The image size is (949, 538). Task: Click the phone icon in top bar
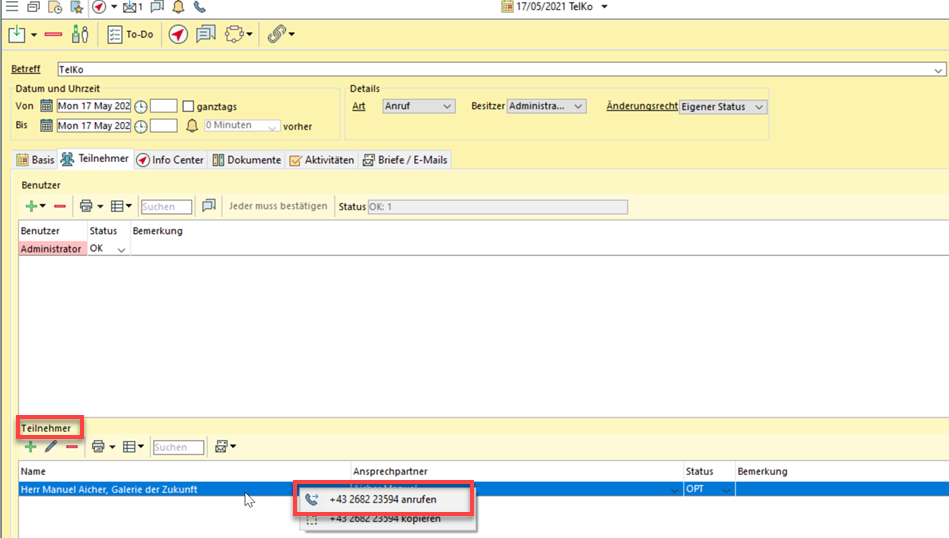click(200, 7)
